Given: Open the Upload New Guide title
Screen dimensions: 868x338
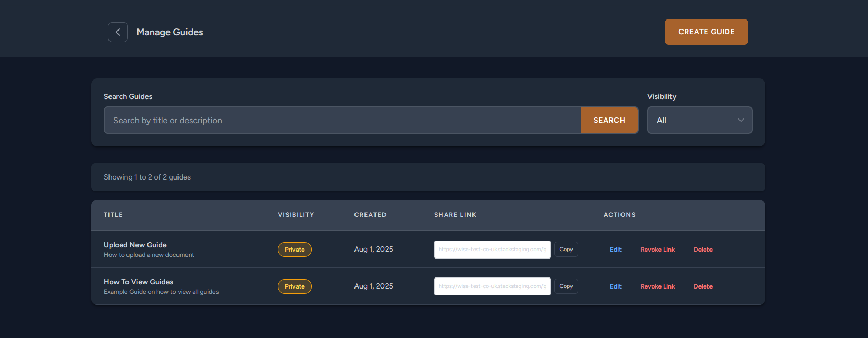Looking at the screenshot, I should click(x=135, y=245).
